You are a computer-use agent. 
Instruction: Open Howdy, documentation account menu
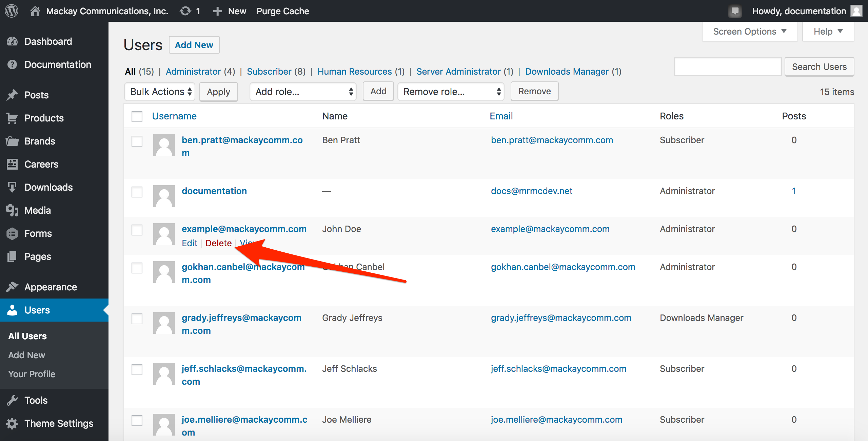click(x=807, y=11)
